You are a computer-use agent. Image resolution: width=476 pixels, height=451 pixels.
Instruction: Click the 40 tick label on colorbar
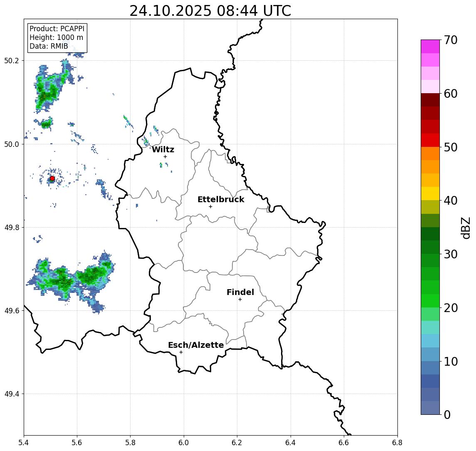(x=451, y=201)
